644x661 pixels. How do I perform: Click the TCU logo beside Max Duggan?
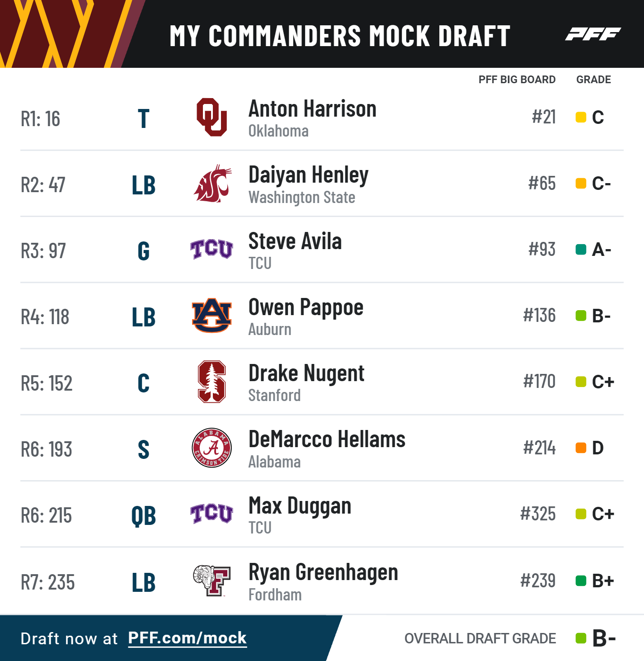[x=212, y=514]
